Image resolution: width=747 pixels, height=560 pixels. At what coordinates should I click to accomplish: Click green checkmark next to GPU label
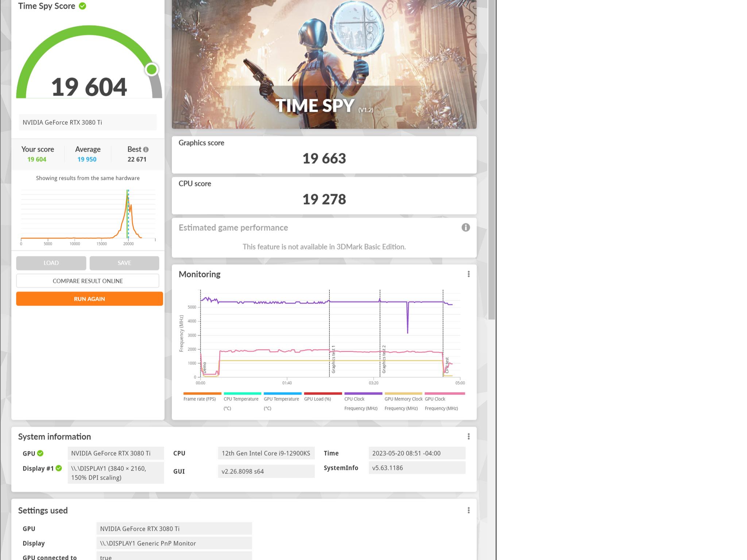pyautogui.click(x=40, y=453)
